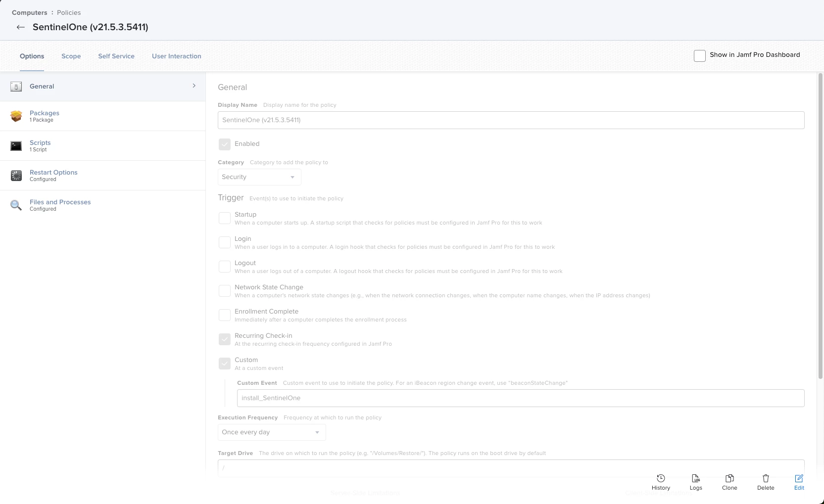
Task: Click the '1 Package' subtitle
Action: point(42,120)
